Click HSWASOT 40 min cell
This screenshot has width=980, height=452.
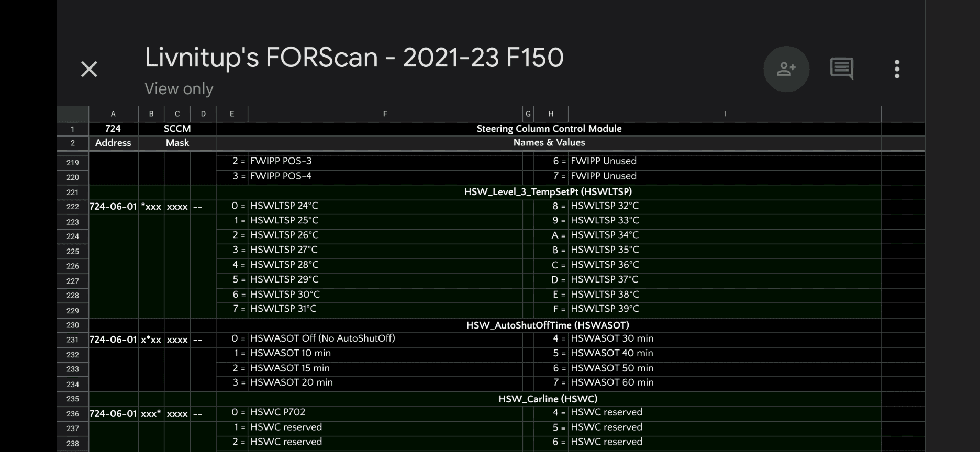click(725, 354)
